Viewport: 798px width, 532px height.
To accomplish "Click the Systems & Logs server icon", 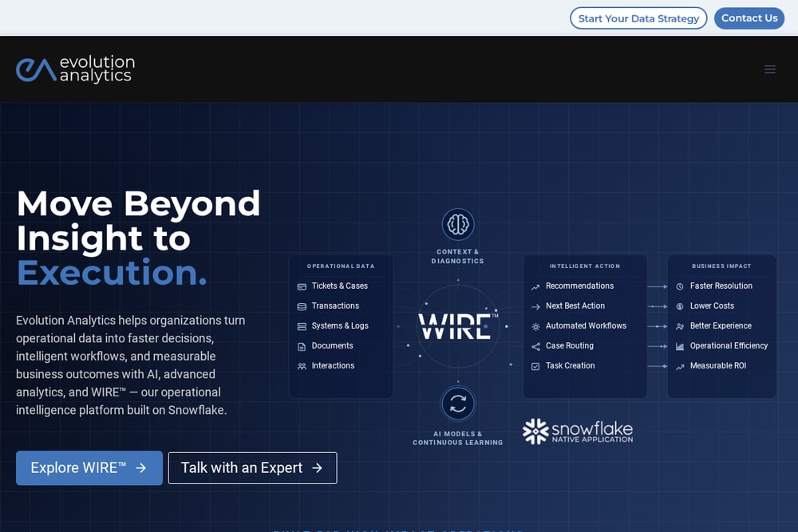I will [302, 326].
